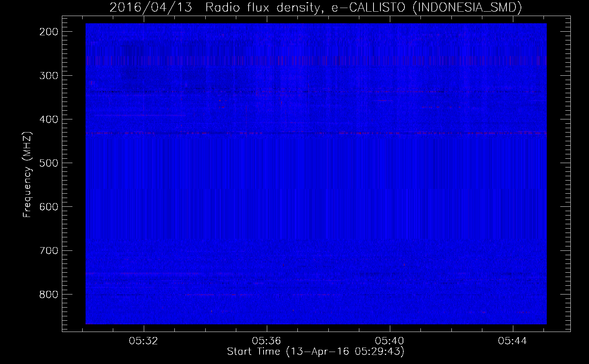Click the 05:44 time tick label
The height and width of the screenshot is (364, 589).
[x=513, y=341]
